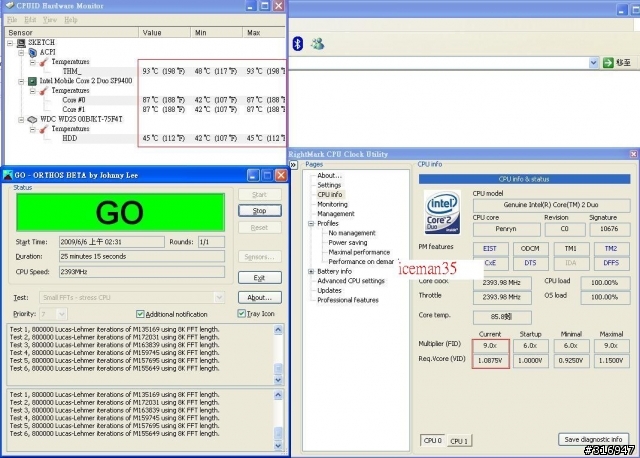Collapse the Profiles tree node
The width and height of the screenshot is (640, 458).
tap(311, 224)
